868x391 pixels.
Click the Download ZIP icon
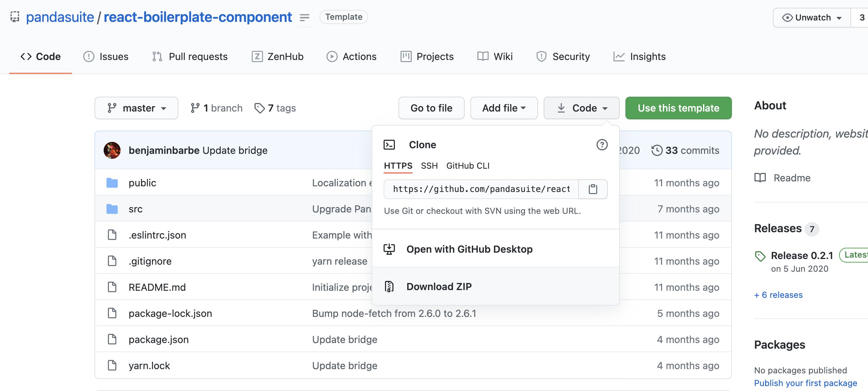click(x=389, y=286)
